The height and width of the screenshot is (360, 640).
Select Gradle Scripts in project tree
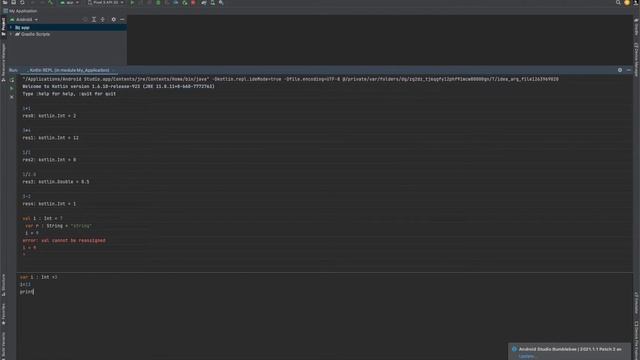click(x=35, y=34)
